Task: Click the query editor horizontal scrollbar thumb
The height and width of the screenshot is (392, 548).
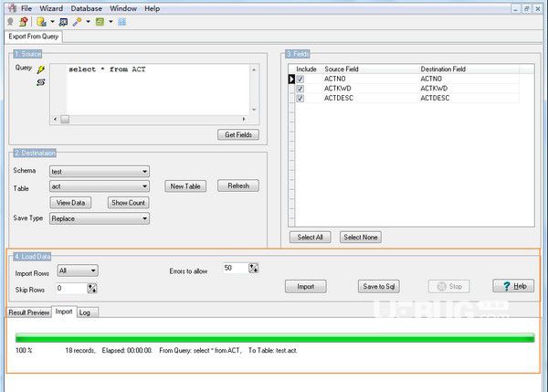Action: (x=65, y=119)
